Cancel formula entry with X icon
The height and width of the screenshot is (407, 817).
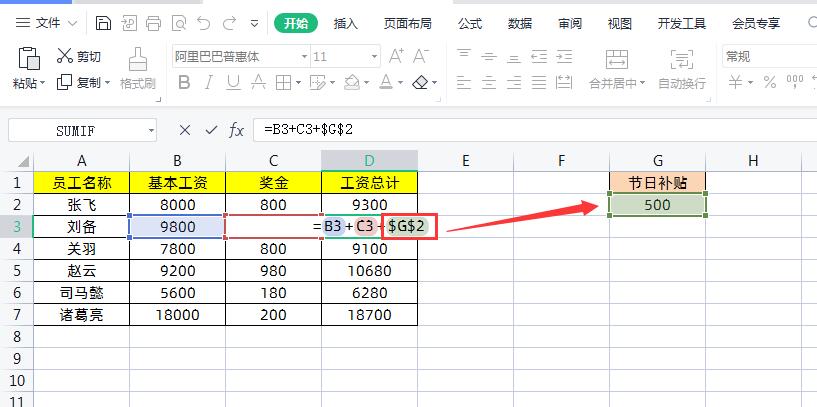[184, 130]
